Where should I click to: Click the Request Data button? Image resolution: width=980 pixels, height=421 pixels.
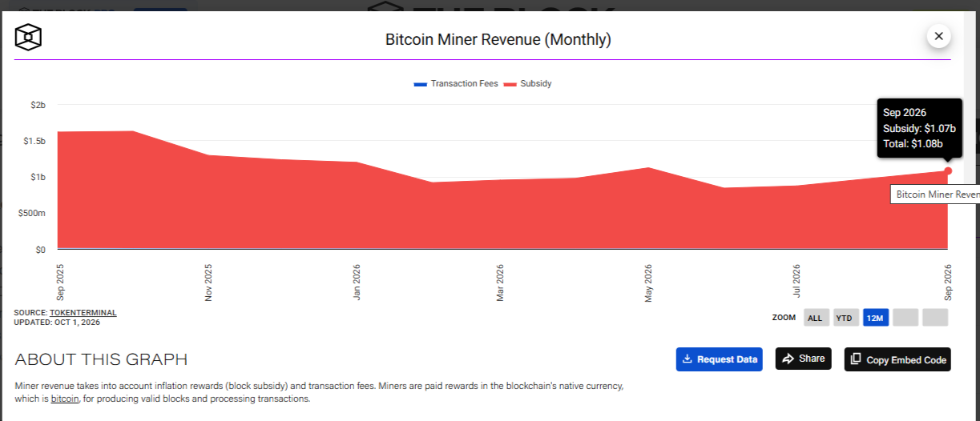coord(719,359)
